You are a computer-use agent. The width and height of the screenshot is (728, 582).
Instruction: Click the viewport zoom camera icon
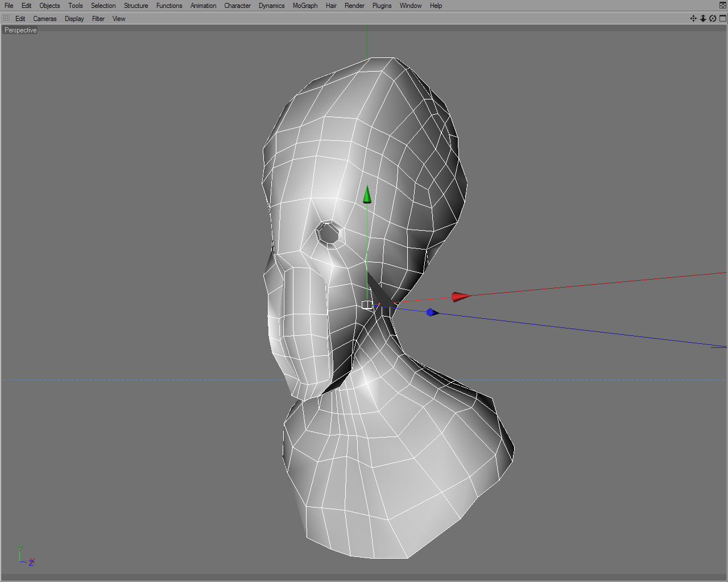click(703, 19)
